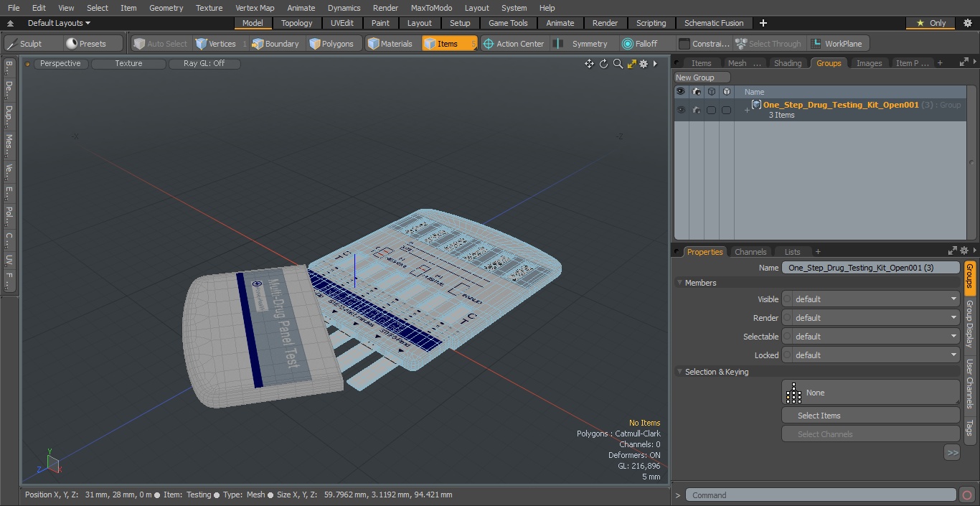
Task: Open the Perspective view type dropdown
Action: click(x=60, y=64)
